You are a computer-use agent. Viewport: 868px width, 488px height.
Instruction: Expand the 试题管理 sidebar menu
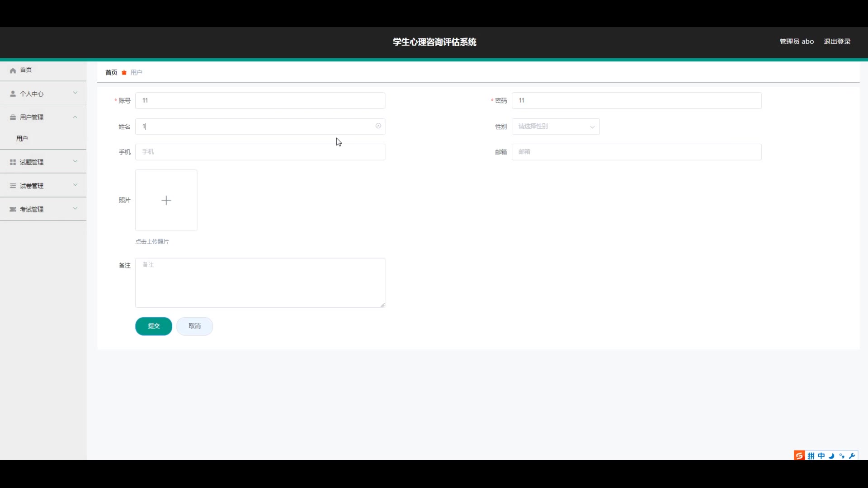[x=43, y=162]
